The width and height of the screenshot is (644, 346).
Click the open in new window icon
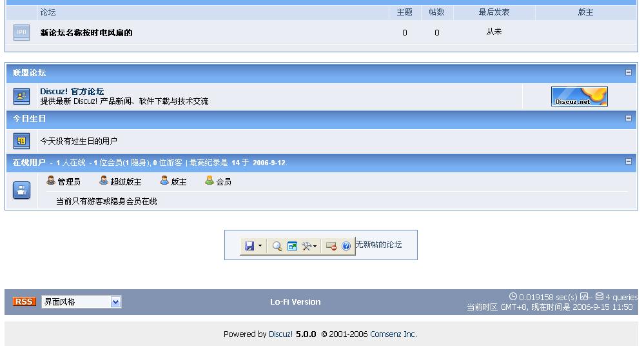292,246
